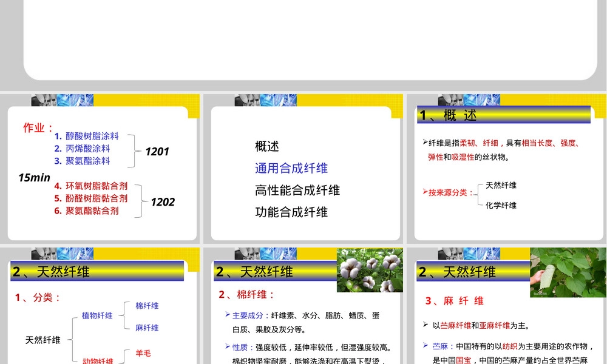Screen dimensions: 607x364
Task: Click the text 聚氨酯涂料
Action: (x=87, y=161)
